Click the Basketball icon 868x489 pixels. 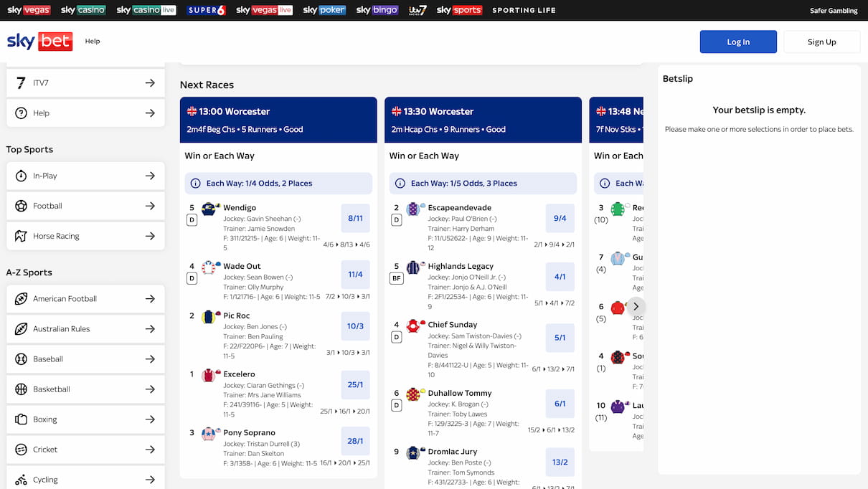pos(21,389)
